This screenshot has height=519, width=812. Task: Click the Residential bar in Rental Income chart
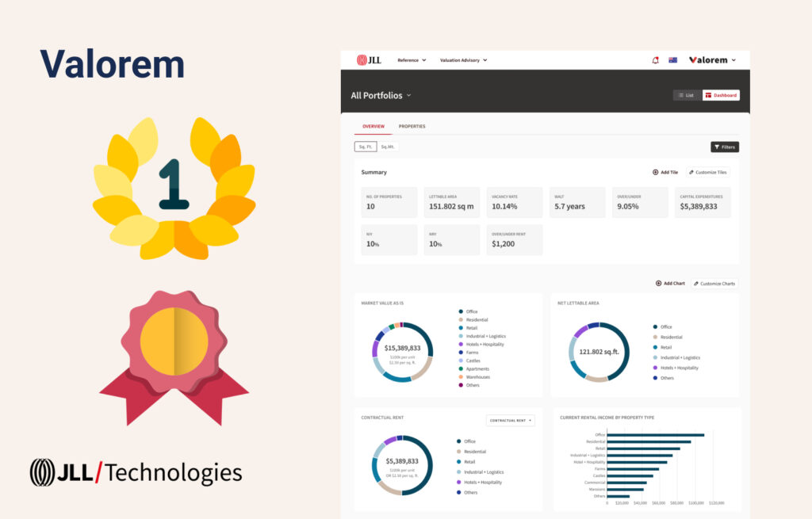coord(649,442)
